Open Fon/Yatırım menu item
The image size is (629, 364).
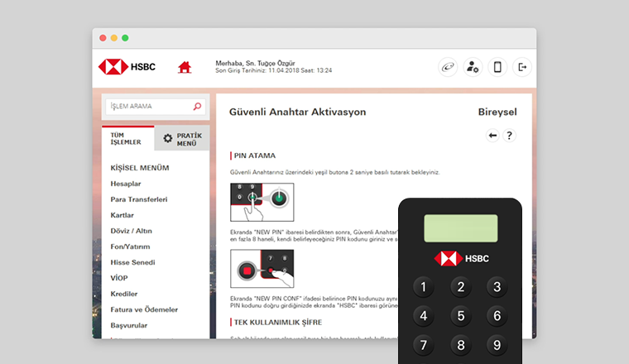[x=130, y=247]
